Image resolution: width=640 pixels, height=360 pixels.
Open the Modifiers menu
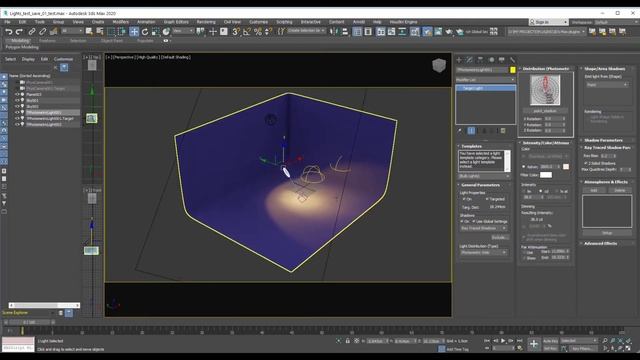pos(120,22)
